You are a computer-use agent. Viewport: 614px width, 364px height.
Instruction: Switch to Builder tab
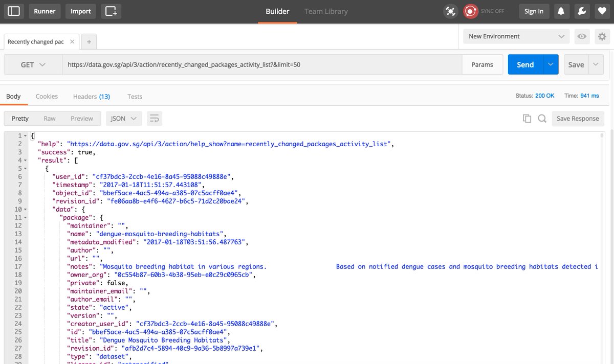(x=277, y=11)
